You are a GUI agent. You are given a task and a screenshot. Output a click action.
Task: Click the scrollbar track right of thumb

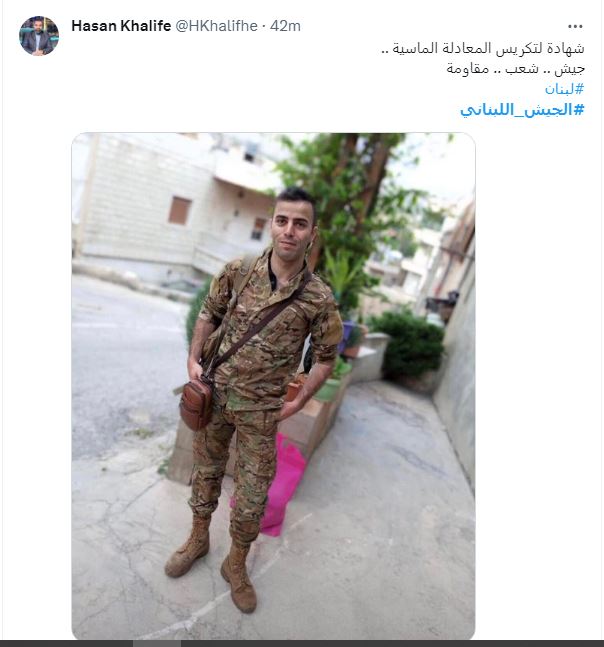(392, 644)
